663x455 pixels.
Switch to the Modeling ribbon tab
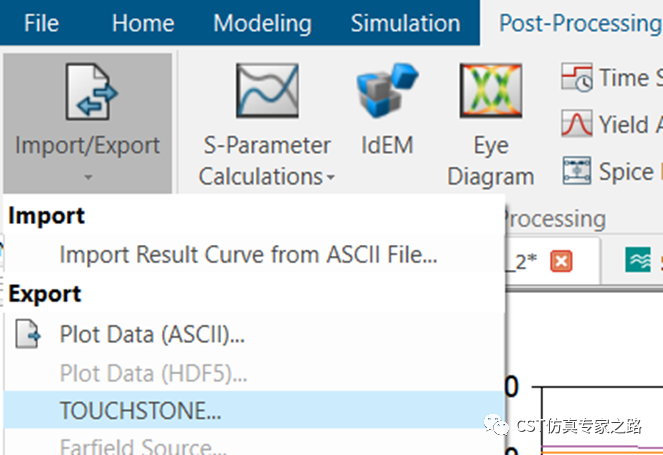263,23
